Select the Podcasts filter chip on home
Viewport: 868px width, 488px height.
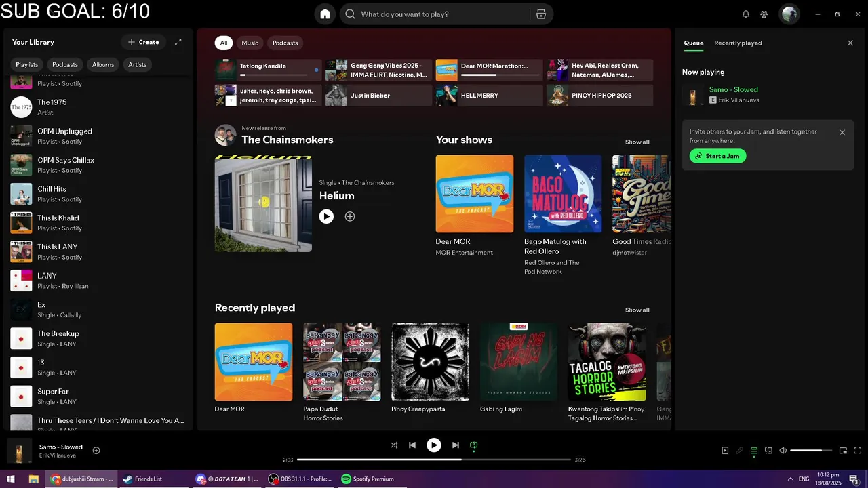pos(285,43)
